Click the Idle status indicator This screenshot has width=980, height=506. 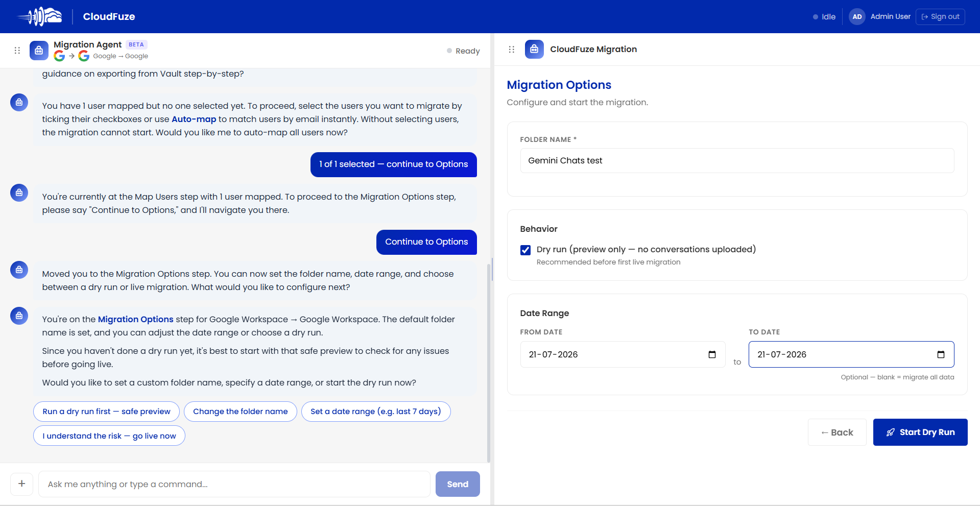(824, 17)
